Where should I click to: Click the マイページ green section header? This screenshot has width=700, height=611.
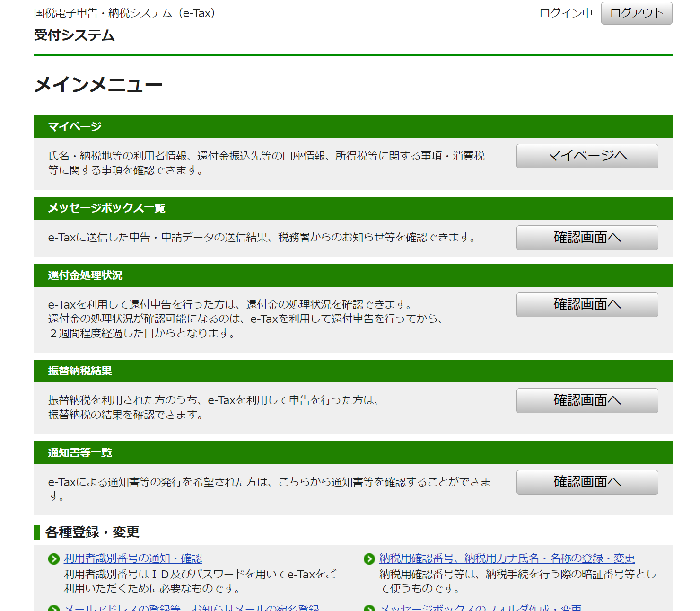click(75, 127)
